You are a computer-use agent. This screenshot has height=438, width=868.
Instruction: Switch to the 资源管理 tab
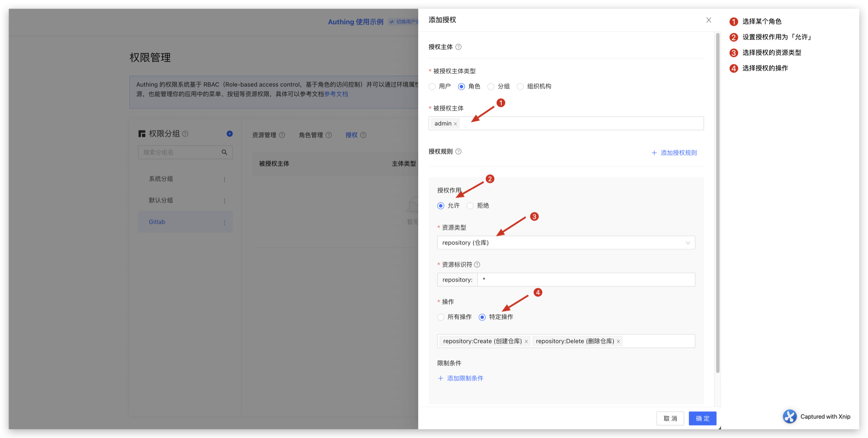264,135
